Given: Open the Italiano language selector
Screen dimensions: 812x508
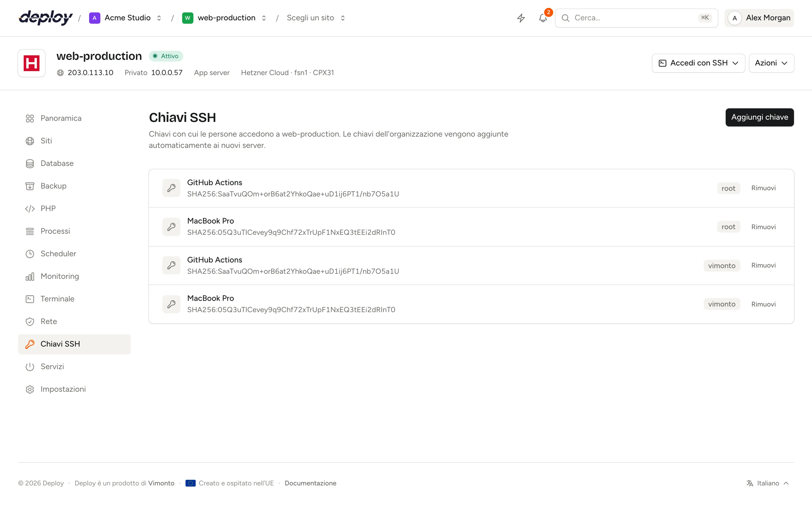Looking at the screenshot, I should click(x=767, y=483).
